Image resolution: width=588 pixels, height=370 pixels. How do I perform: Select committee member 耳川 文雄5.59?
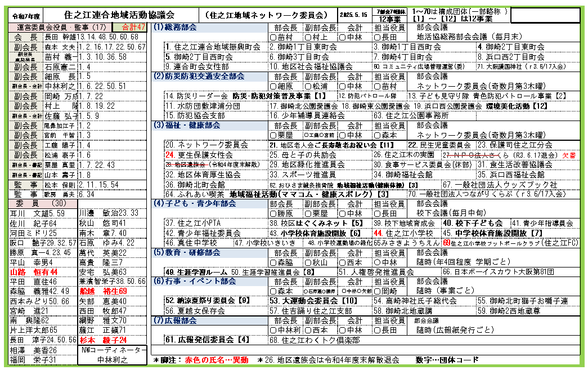coord(37,213)
